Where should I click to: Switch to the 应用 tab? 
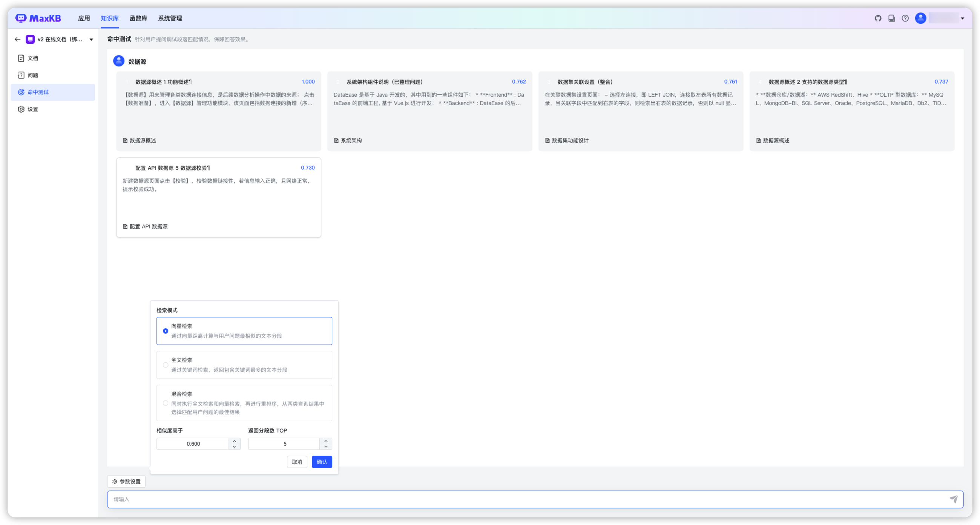click(x=84, y=18)
